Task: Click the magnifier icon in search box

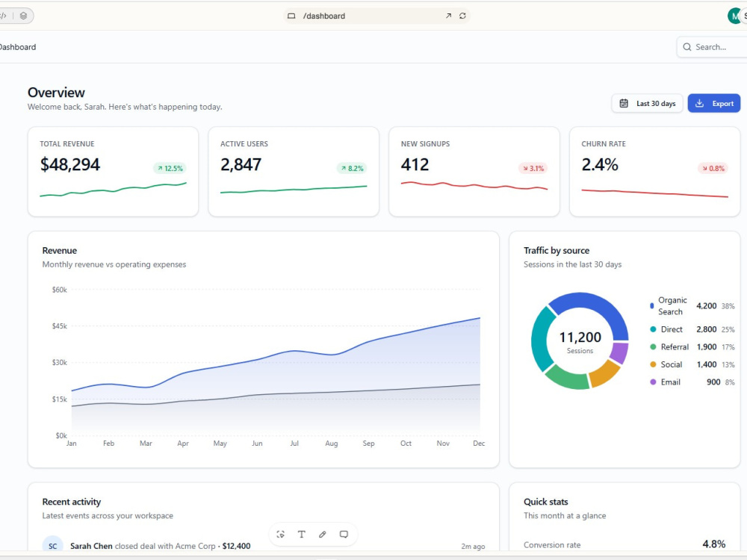Action: tap(687, 46)
